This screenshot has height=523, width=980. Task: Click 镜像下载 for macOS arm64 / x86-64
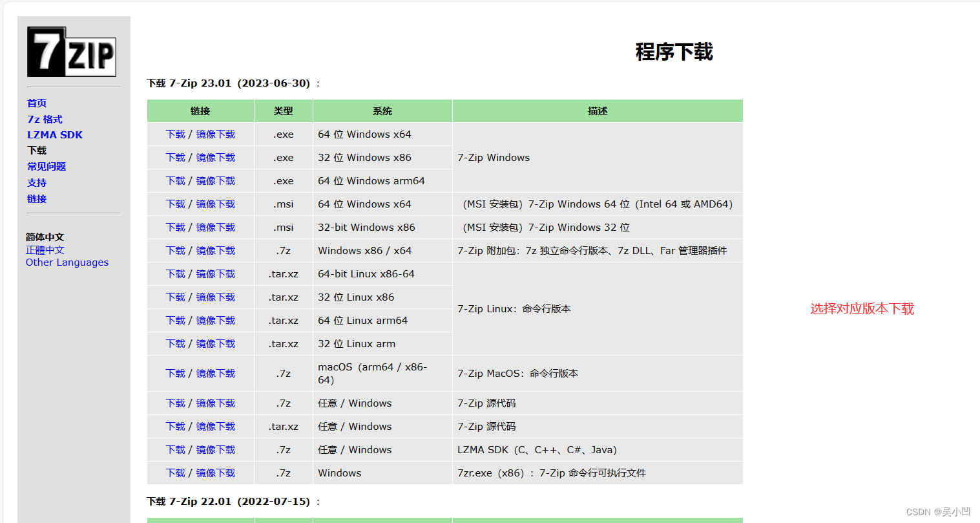(216, 373)
